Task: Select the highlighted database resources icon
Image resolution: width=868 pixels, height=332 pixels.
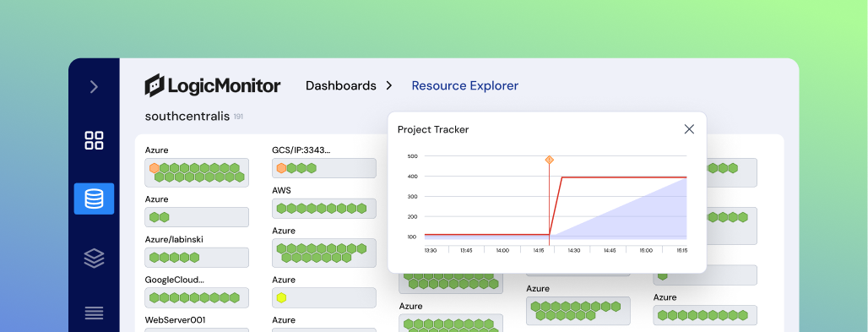Action: tap(94, 199)
